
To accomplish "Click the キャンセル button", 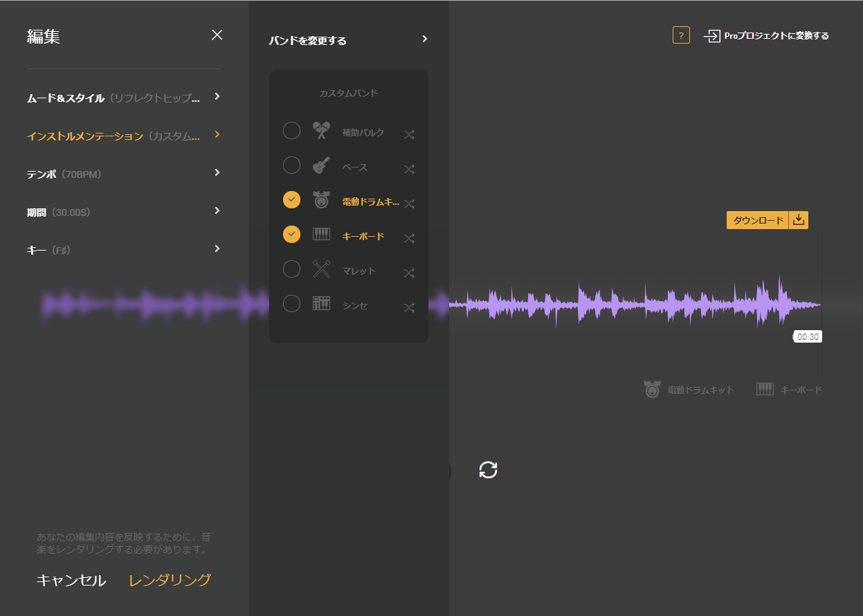I will [71, 581].
